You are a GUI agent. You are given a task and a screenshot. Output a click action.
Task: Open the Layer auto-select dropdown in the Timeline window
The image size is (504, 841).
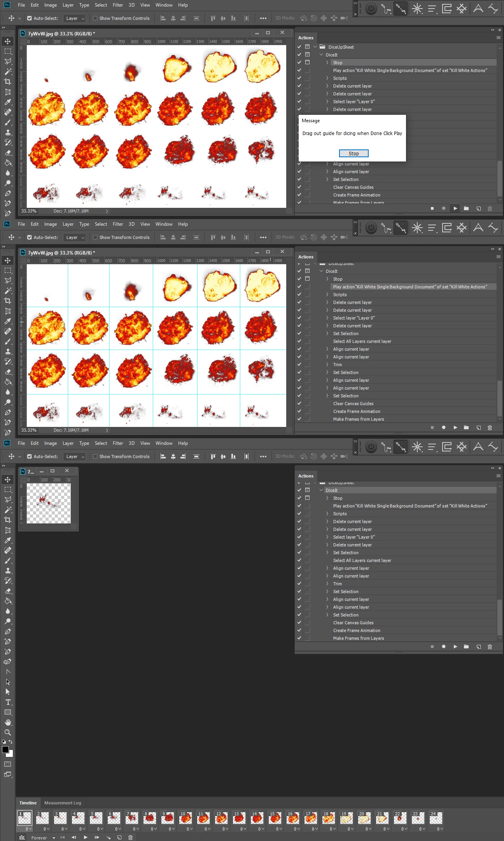click(x=74, y=456)
